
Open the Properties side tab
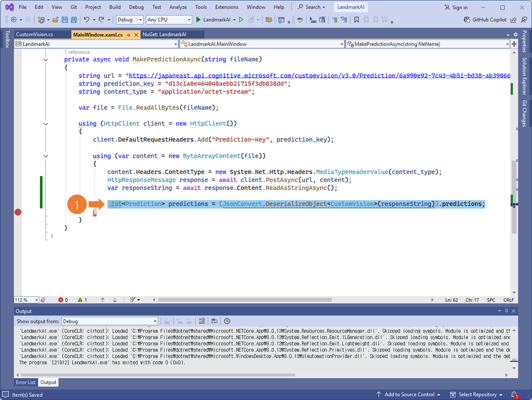coord(525,42)
